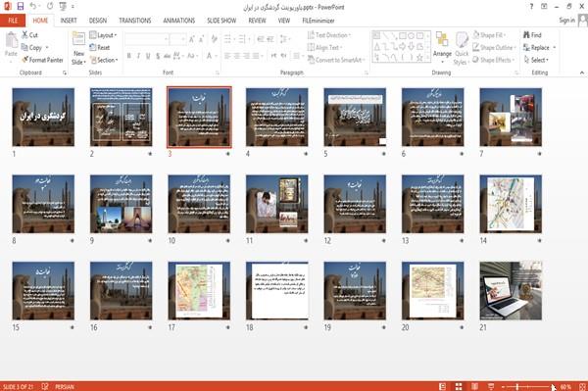Click Fit slide to window icon

pyautogui.click(x=582, y=386)
